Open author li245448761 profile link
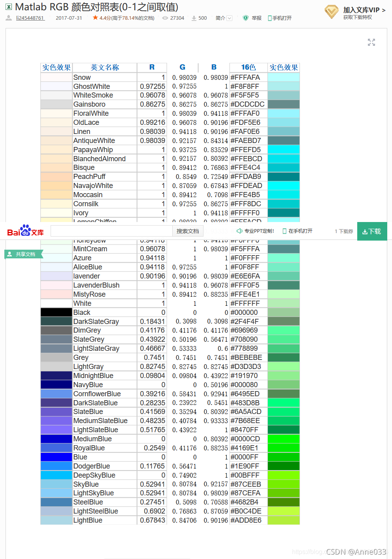The height and width of the screenshot is (559, 392). (x=30, y=18)
